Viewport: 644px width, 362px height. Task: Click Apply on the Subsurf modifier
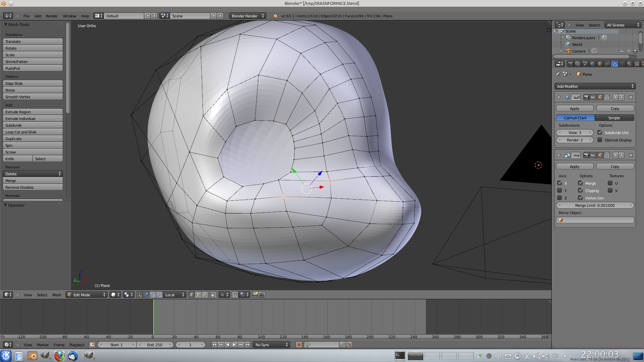click(x=575, y=109)
